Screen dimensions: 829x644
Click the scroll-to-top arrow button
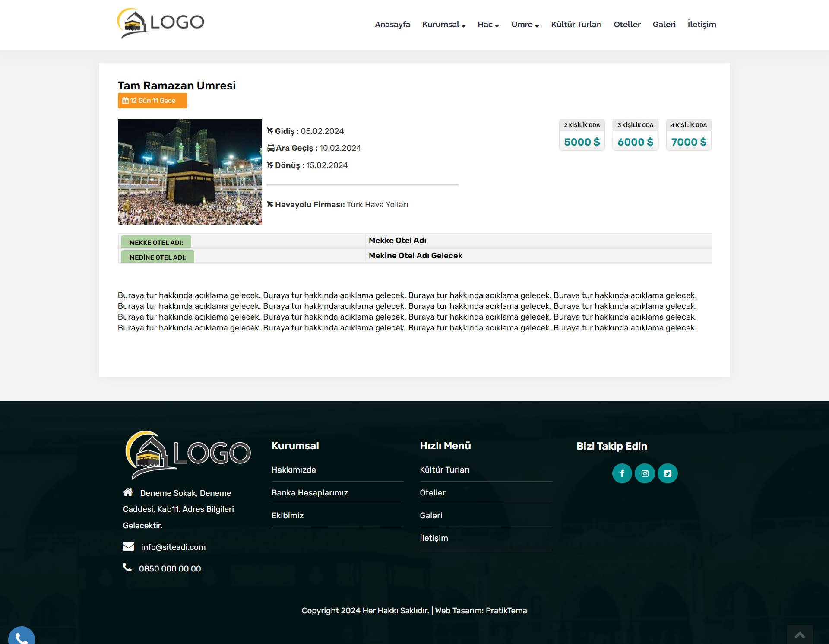pyautogui.click(x=800, y=634)
